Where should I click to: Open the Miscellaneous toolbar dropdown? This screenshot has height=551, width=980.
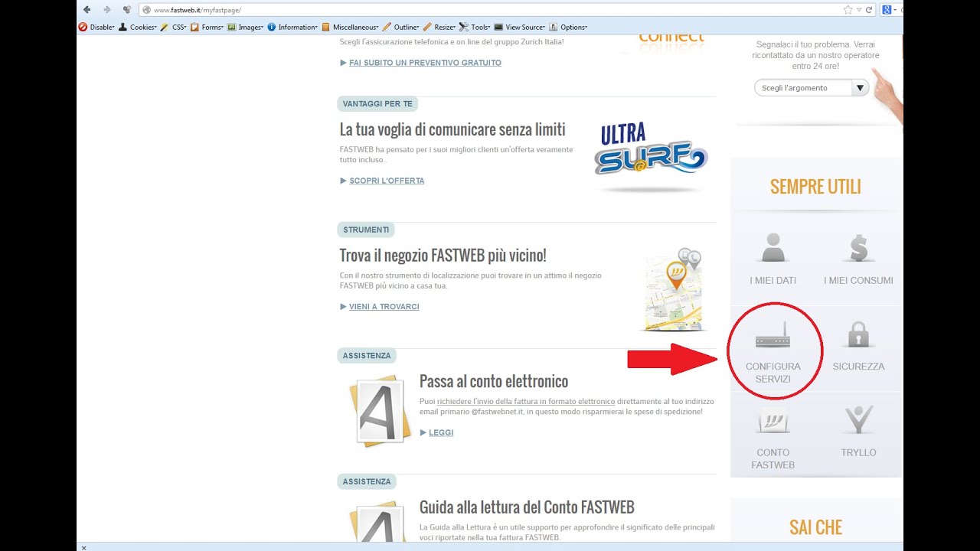[x=350, y=27]
